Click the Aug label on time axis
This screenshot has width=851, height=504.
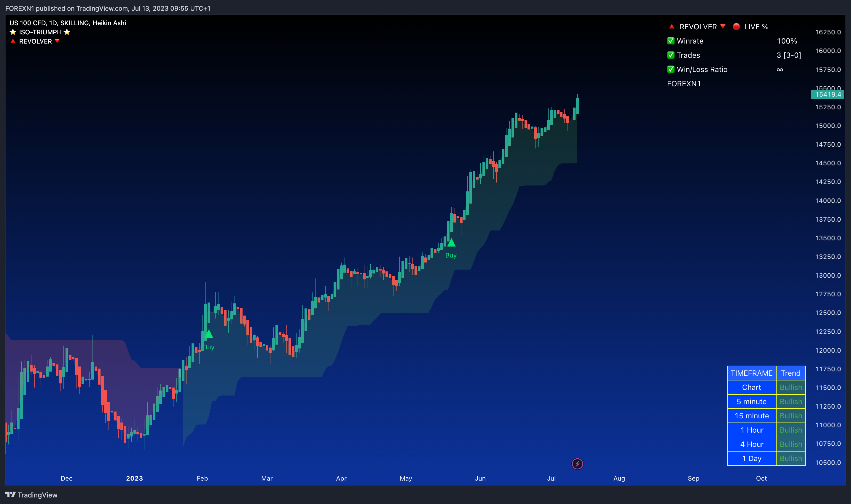click(x=619, y=478)
